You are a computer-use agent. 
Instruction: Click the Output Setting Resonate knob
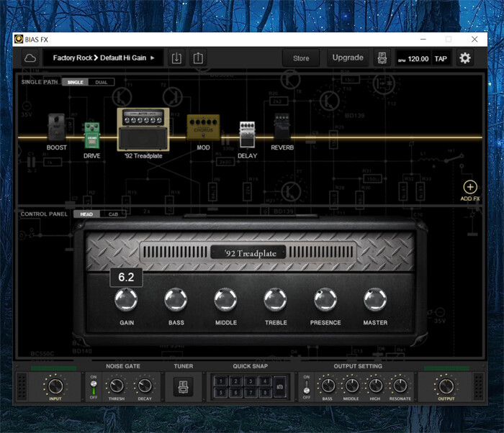tap(400, 386)
